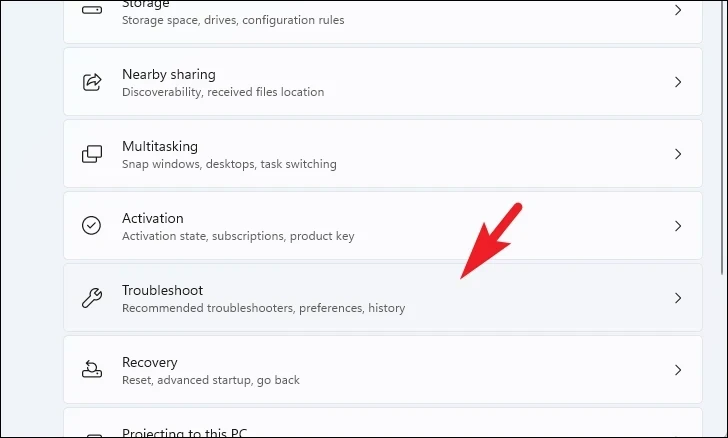
Task: Click storage space, drives, configuration rules text
Action: point(233,20)
